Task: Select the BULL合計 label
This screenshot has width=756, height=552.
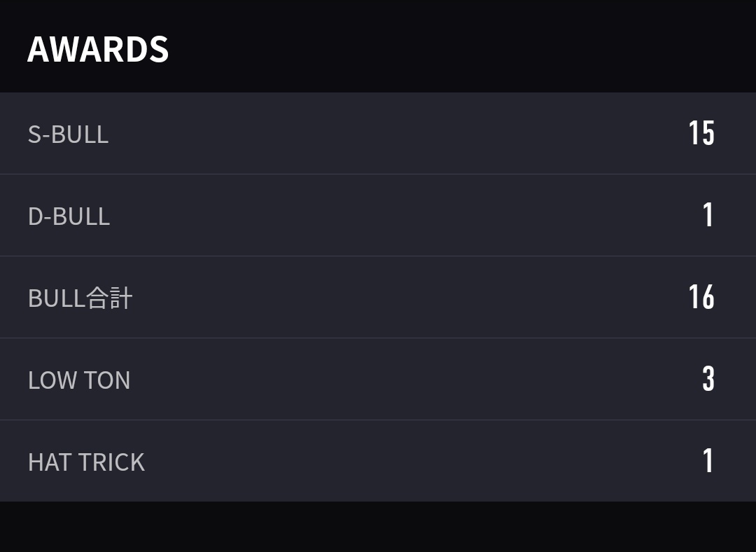Action: (80, 298)
